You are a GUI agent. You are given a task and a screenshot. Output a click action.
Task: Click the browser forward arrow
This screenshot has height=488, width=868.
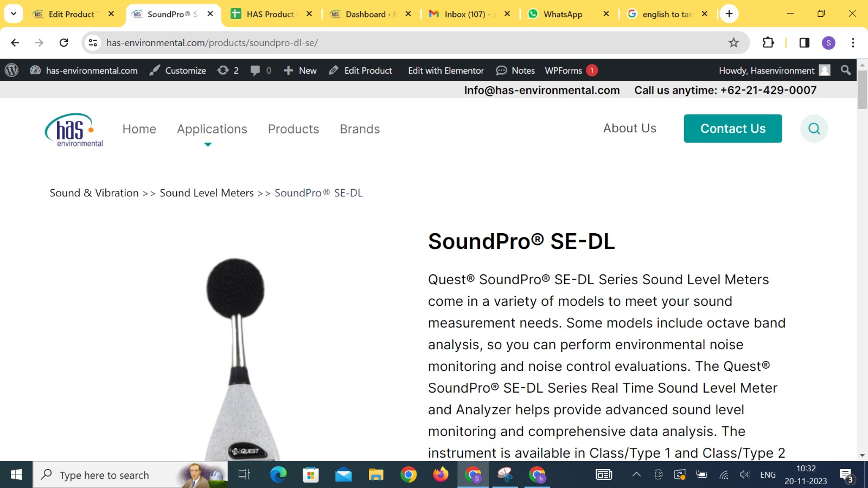39,42
